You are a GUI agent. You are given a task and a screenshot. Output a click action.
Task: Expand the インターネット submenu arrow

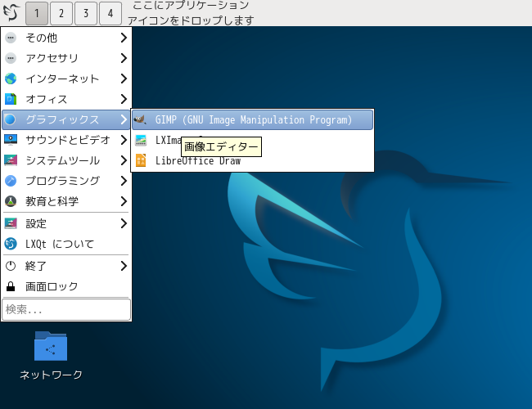pos(124,79)
